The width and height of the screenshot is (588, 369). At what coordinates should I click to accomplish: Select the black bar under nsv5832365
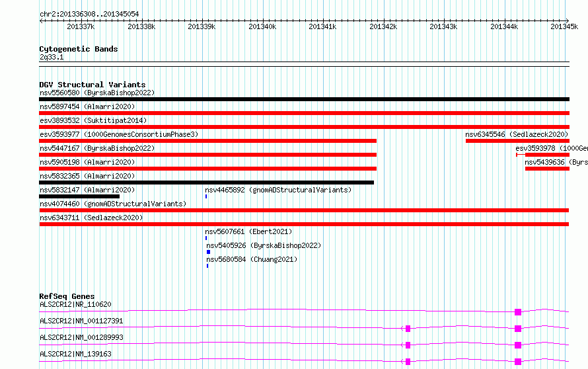pyautogui.click(x=206, y=183)
